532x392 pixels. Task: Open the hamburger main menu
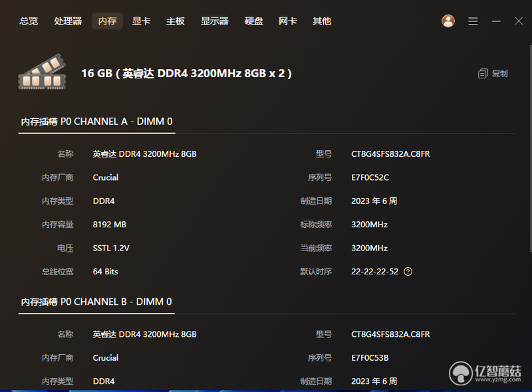coord(473,21)
